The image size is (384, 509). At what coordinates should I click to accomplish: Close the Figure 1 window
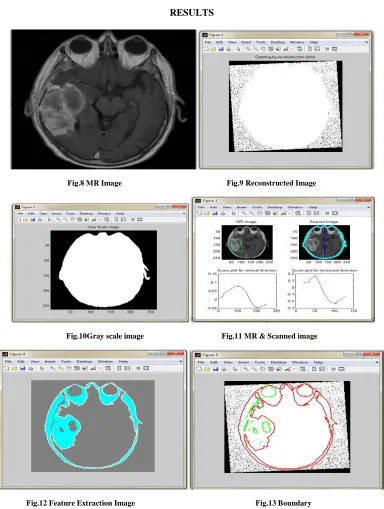363,34
